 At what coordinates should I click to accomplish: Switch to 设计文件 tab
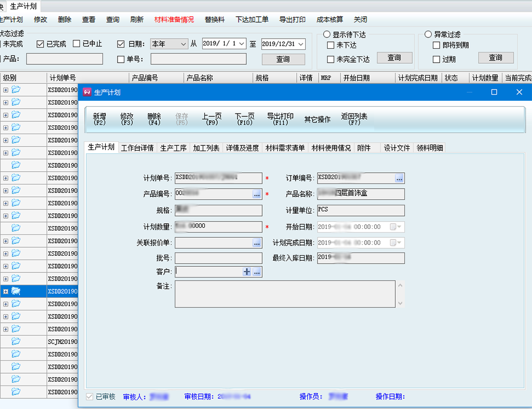[x=397, y=148]
